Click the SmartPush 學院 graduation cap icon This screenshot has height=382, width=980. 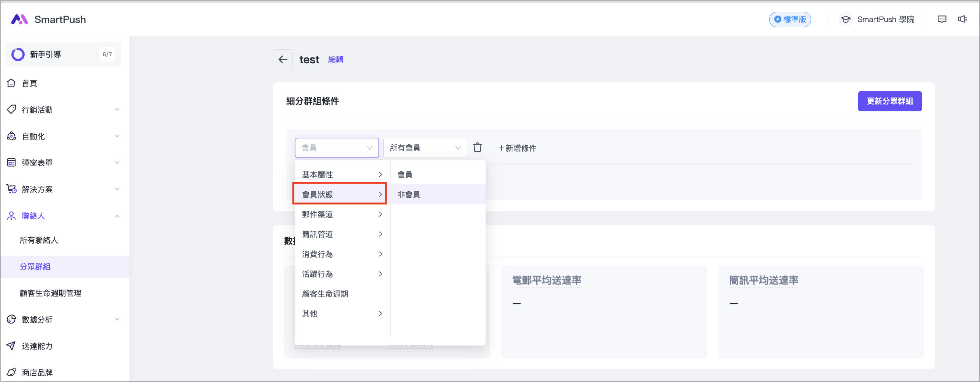click(x=845, y=20)
